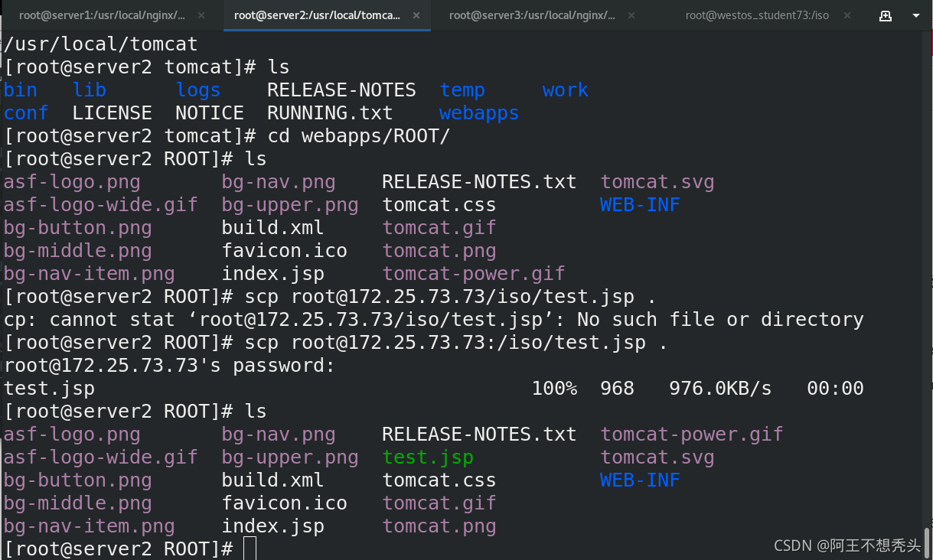Click the '100%' transfer progress value
The image size is (933, 560).
point(555,389)
